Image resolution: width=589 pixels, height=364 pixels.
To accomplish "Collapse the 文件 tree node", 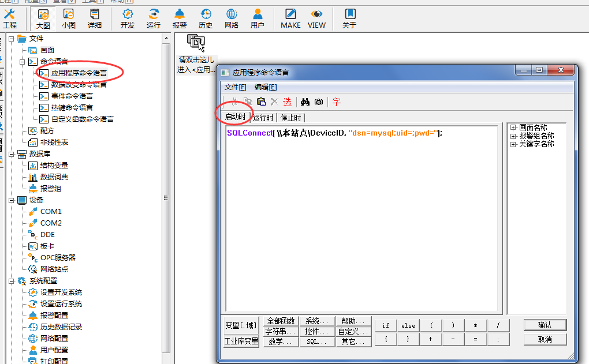I will coord(12,39).
